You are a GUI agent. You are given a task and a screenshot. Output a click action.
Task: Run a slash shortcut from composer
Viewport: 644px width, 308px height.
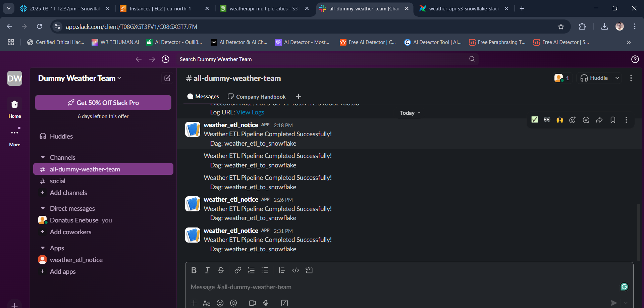coord(284,303)
